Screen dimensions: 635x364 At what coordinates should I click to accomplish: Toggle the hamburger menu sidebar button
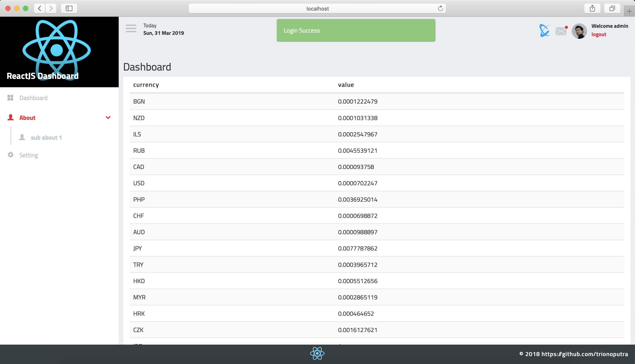[131, 28]
